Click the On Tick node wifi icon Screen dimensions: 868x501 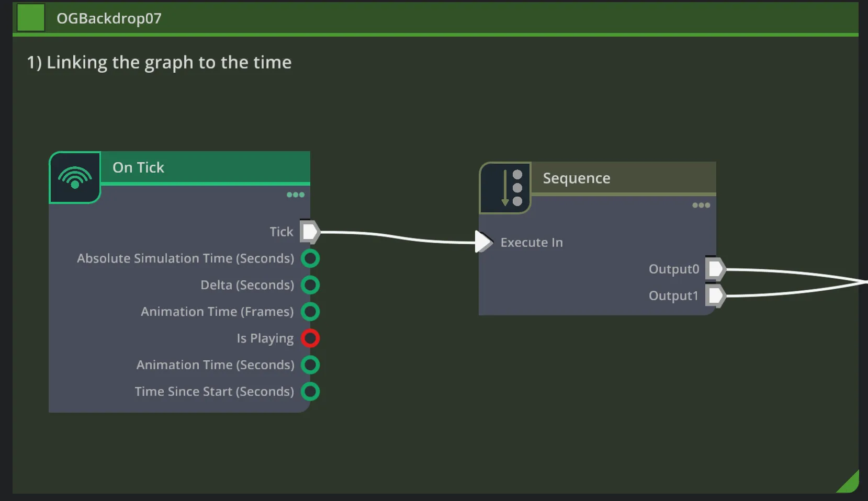[75, 178]
